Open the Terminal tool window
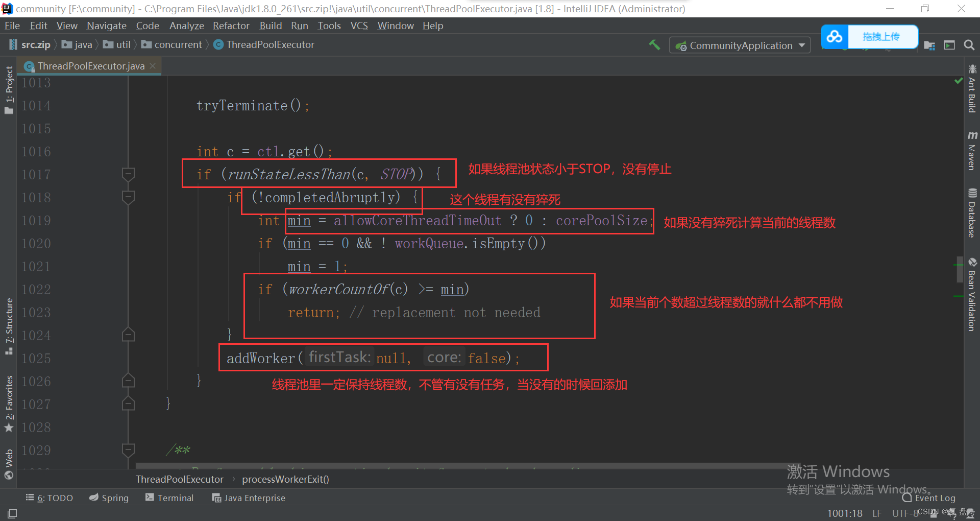 pyautogui.click(x=169, y=498)
